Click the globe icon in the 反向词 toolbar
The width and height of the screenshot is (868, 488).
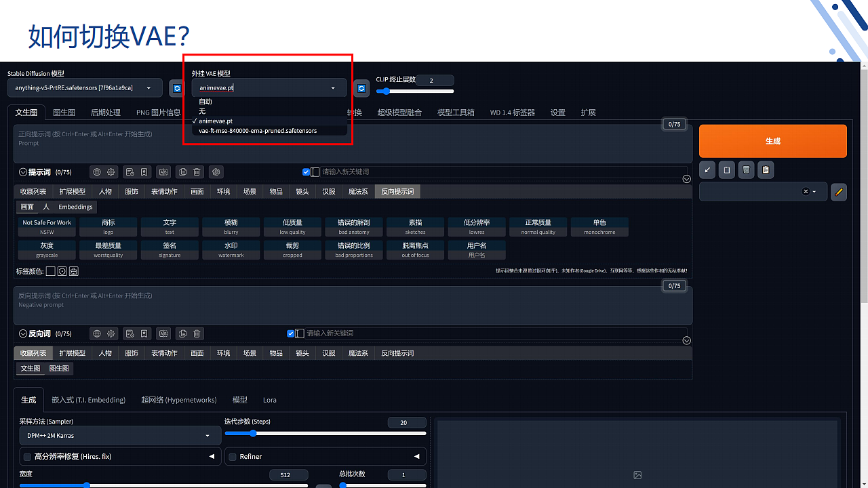(x=97, y=333)
